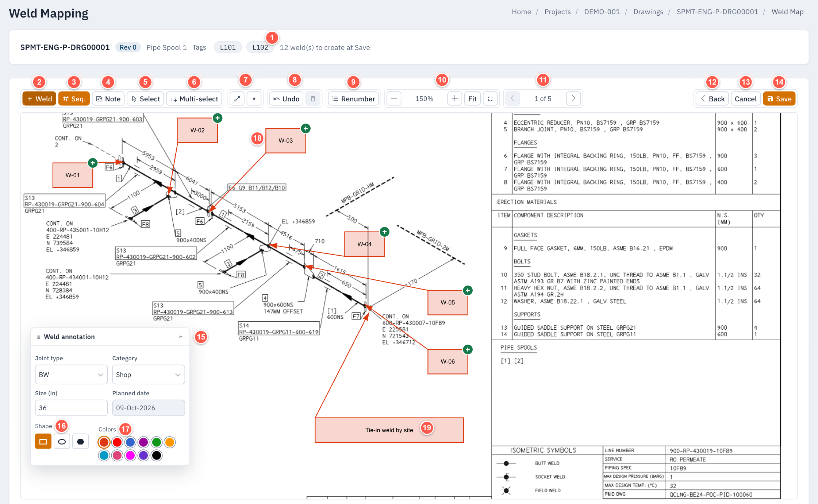Toggle the # Seq. mode button
This screenshot has height=504, width=818.
(x=74, y=99)
